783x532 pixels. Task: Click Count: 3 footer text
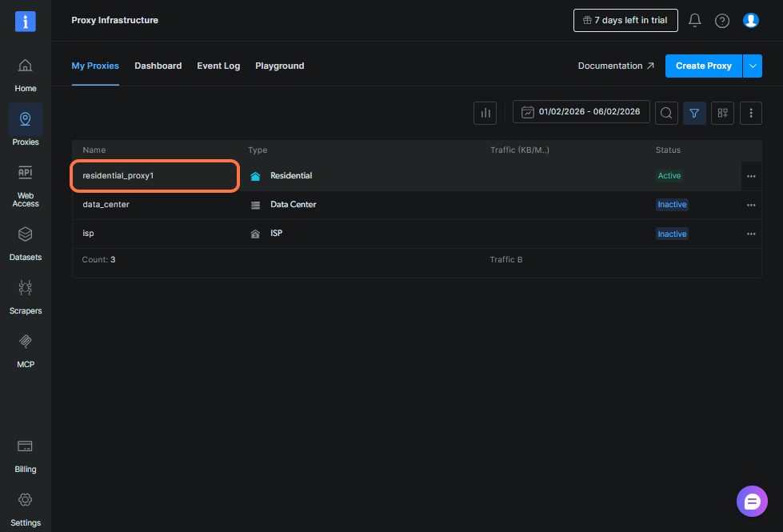pos(99,260)
